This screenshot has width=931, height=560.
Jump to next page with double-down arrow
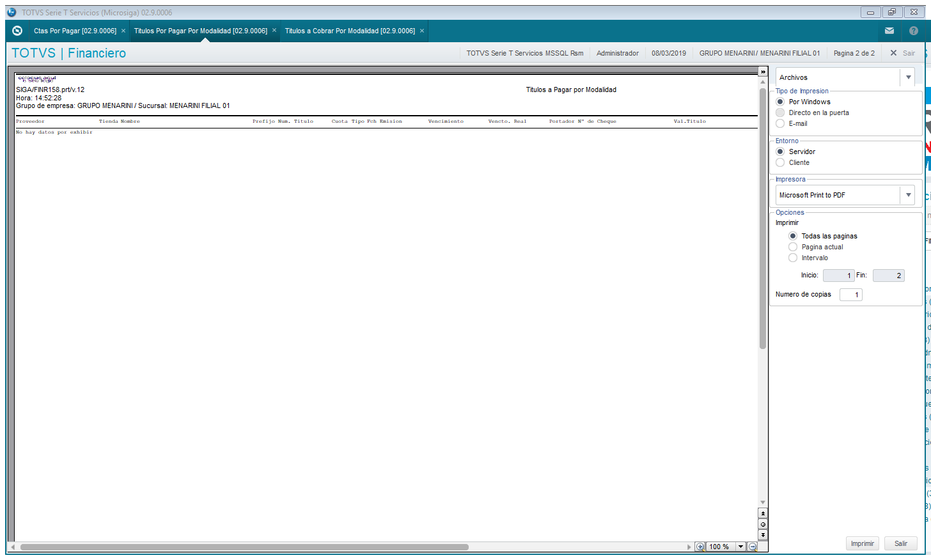point(763,534)
